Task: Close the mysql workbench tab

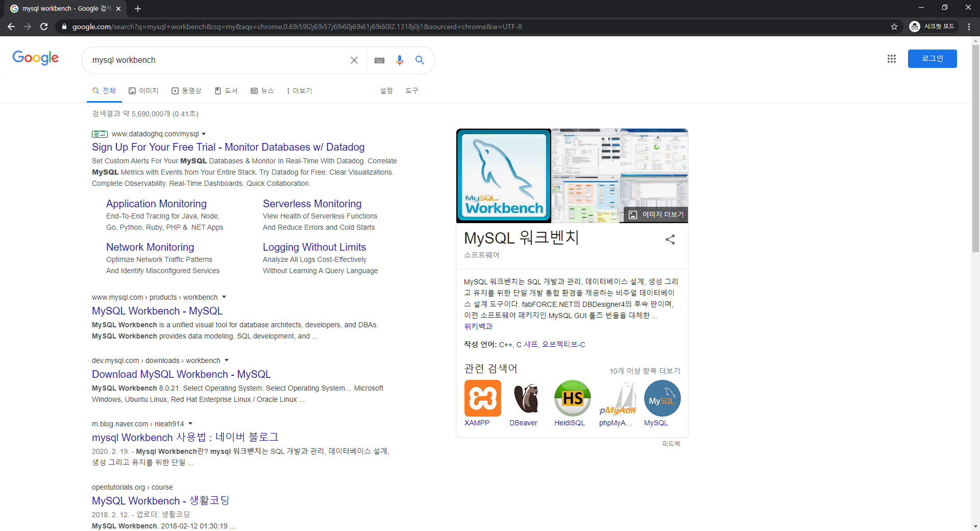Action: (118, 9)
